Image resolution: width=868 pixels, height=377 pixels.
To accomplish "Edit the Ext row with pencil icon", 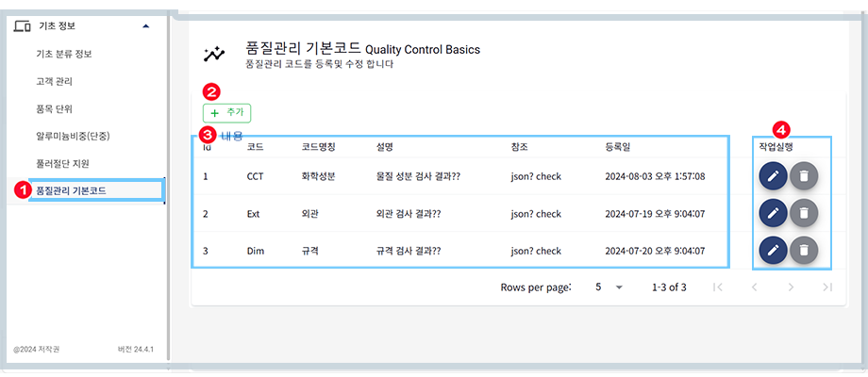I will click(x=773, y=213).
